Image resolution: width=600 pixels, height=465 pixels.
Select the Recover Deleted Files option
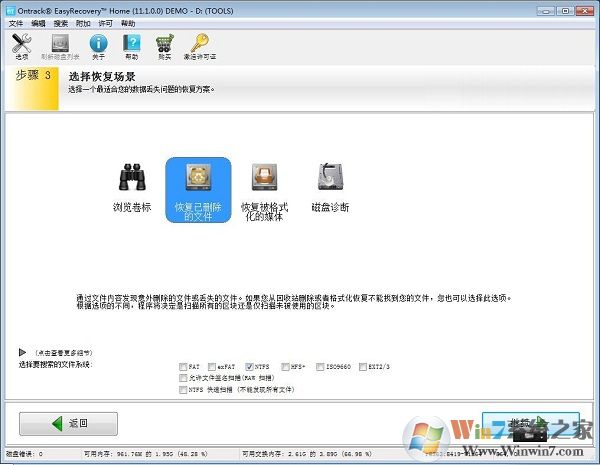[x=198, y=189]
